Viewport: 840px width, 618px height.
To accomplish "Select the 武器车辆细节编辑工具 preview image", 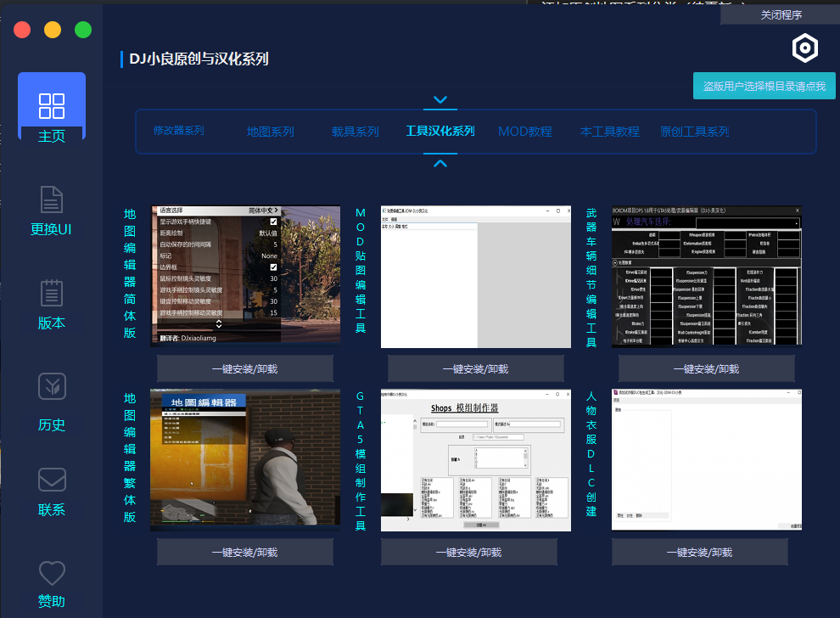I will [x=706, y=276].
